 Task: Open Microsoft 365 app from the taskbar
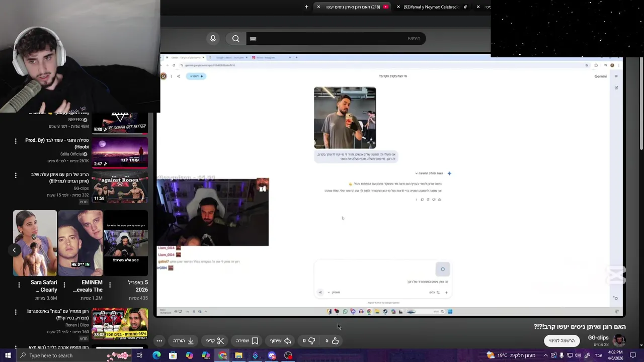[x=206, y=355]
